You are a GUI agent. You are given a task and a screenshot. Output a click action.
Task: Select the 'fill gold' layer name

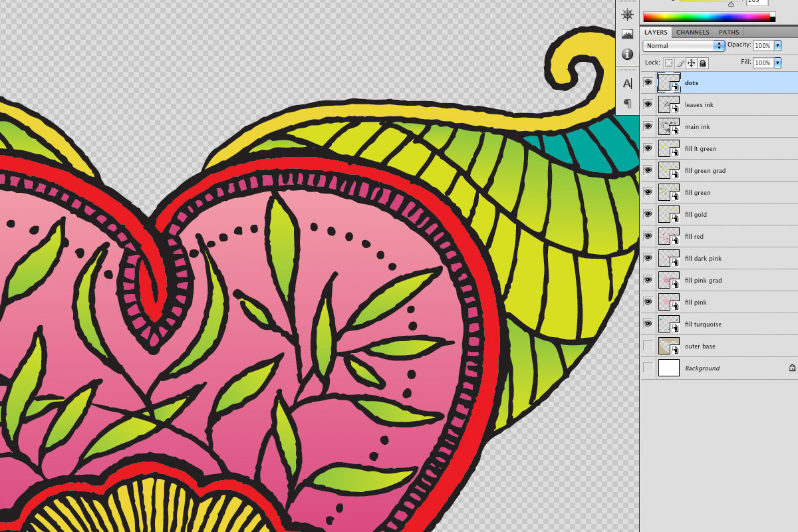pos(696,215)
